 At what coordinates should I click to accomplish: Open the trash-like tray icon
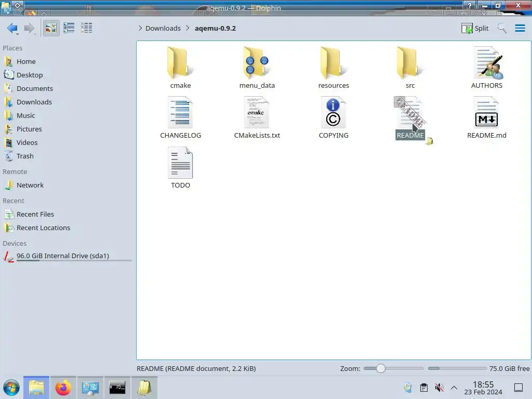[408, 388]
